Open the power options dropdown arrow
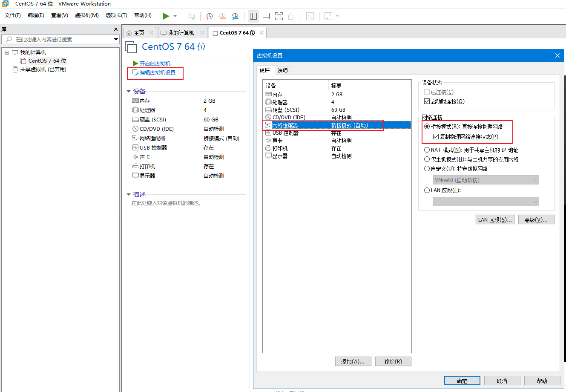Viewport: 566px width, 392px height. click(175, 16)
